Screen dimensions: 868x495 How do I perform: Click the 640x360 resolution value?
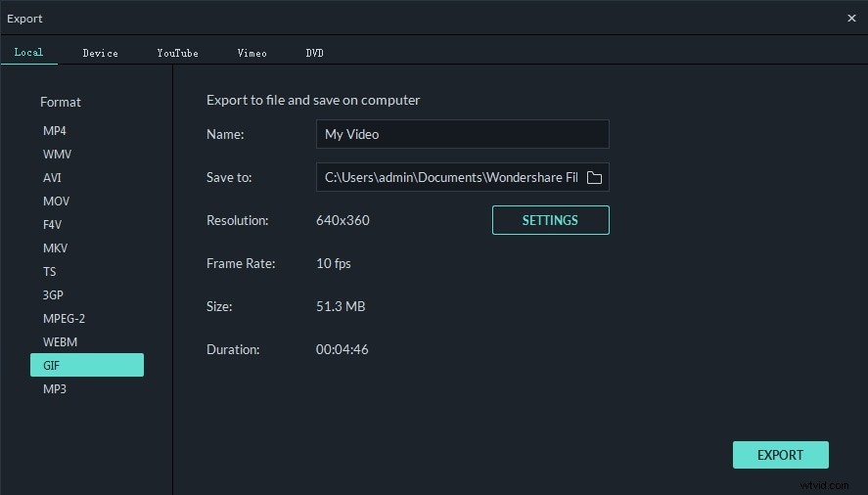343,220
